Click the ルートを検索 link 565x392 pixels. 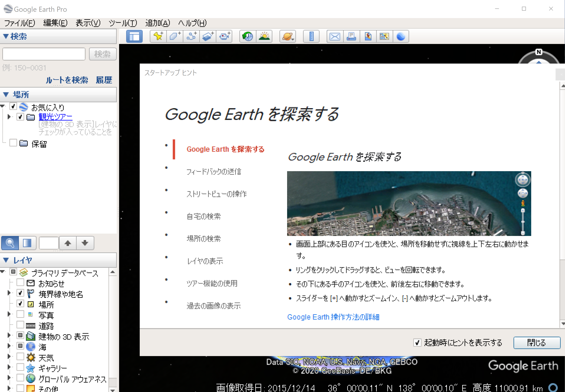tap(67, 80)
